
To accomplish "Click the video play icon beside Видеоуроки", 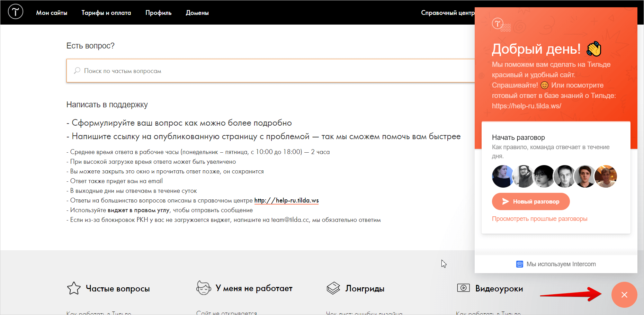I will 463,288.
